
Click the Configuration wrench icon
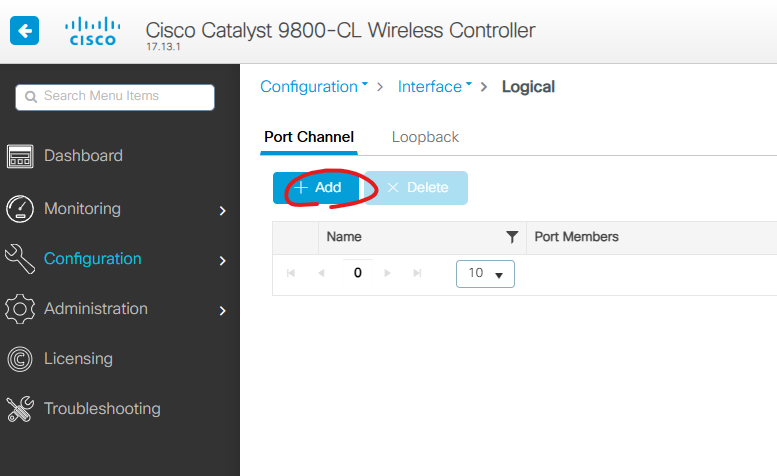(20, 259)
